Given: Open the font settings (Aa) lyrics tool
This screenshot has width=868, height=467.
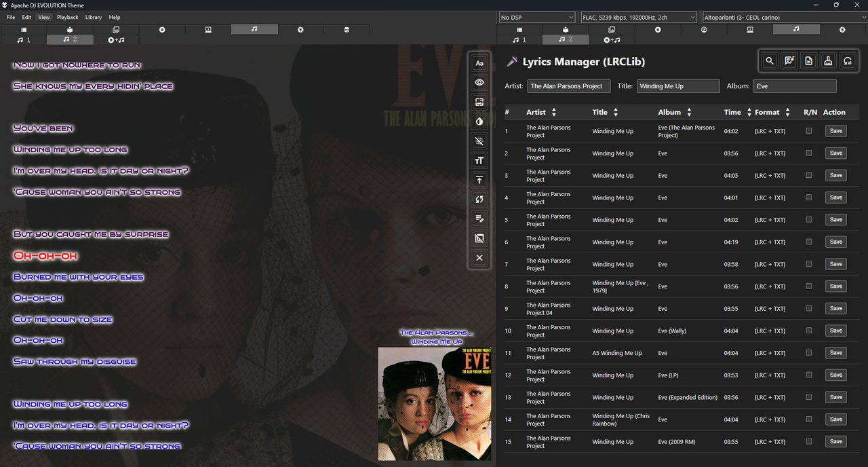Looking at the screenshot, I should point(479,63).
